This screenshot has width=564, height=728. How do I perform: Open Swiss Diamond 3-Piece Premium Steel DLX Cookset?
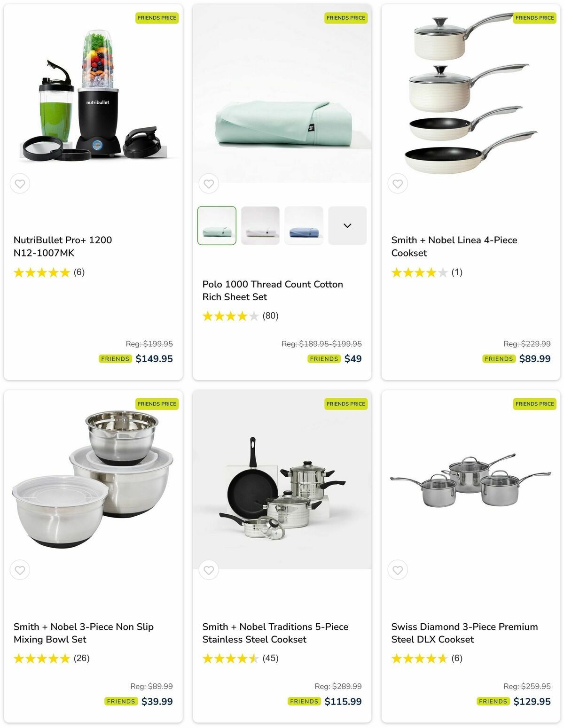point(464,633)
